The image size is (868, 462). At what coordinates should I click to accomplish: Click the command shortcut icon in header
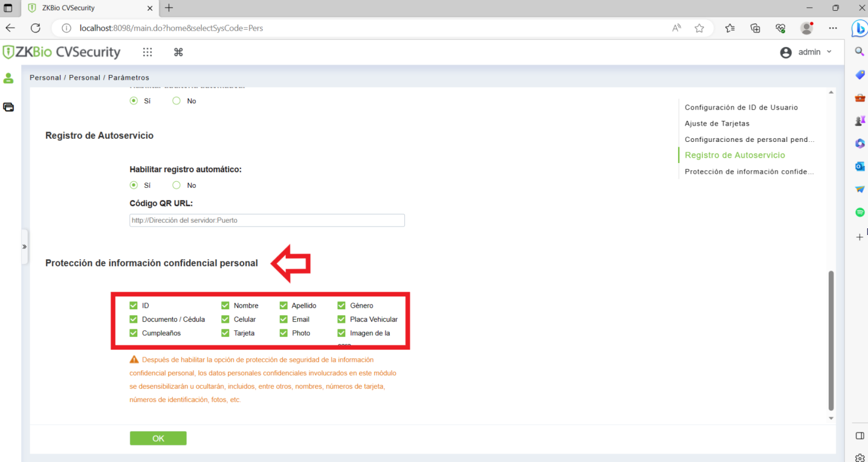(x=178, y=53)
